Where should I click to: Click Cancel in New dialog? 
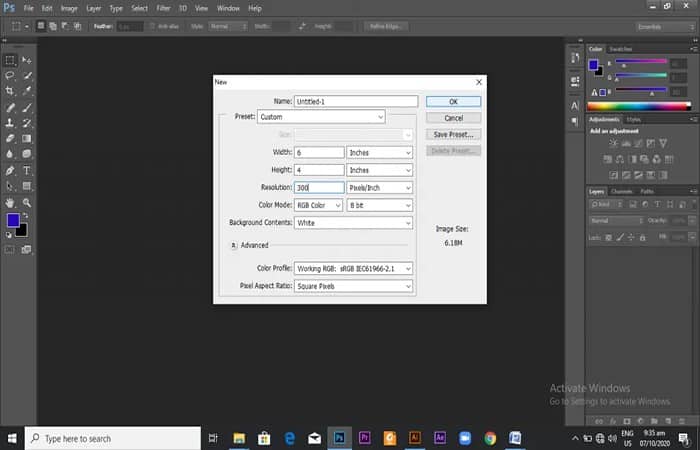453,118
